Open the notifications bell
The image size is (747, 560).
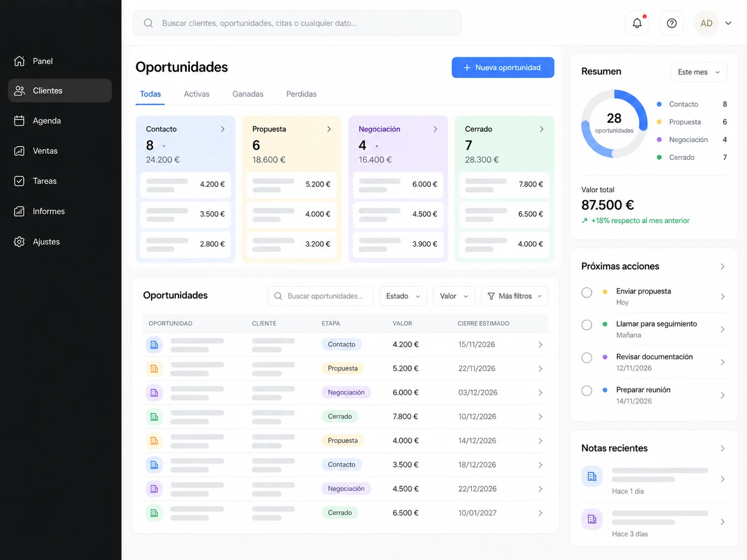[637, 23]
